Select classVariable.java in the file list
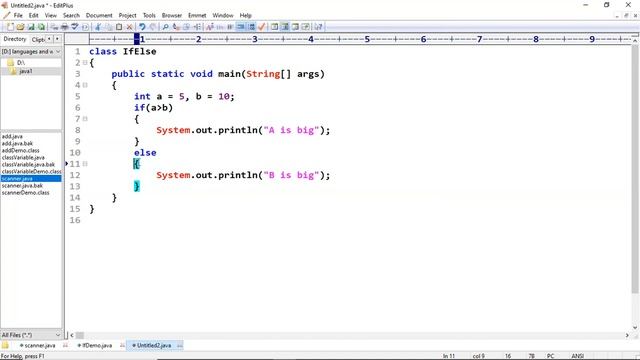The width and height of the screenshot is (640, 360). (x=23, y=158)
